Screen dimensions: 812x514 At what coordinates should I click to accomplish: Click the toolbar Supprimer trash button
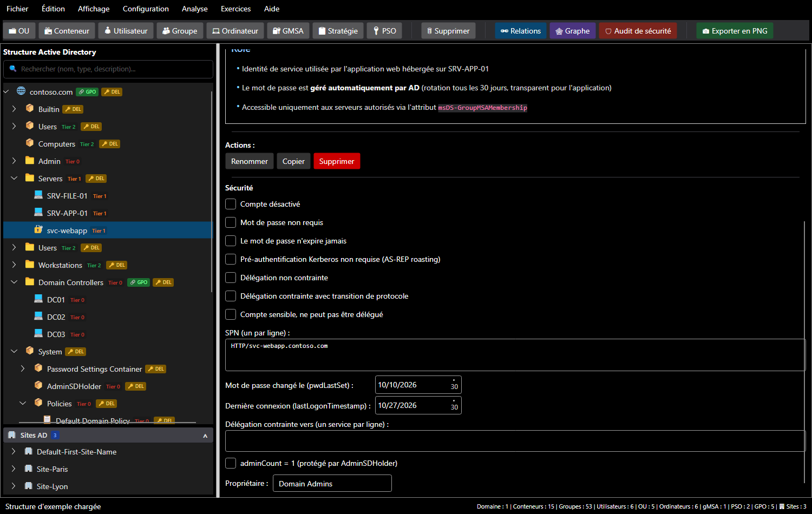pos(449,31)
